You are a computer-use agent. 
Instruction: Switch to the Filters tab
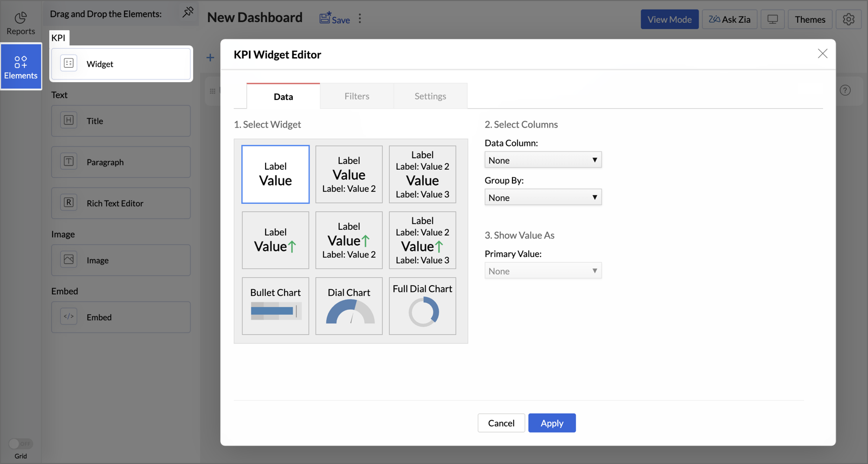click(357, 96)
